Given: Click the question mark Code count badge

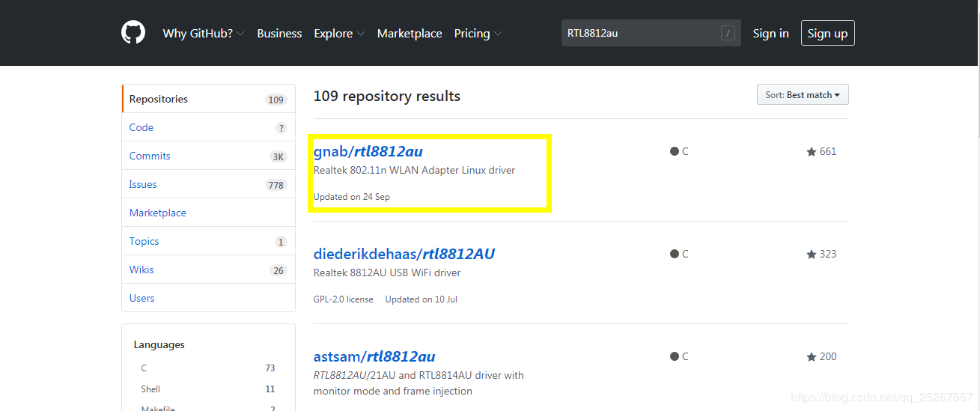Looking at the screenshot, I should tap(281, 128).
